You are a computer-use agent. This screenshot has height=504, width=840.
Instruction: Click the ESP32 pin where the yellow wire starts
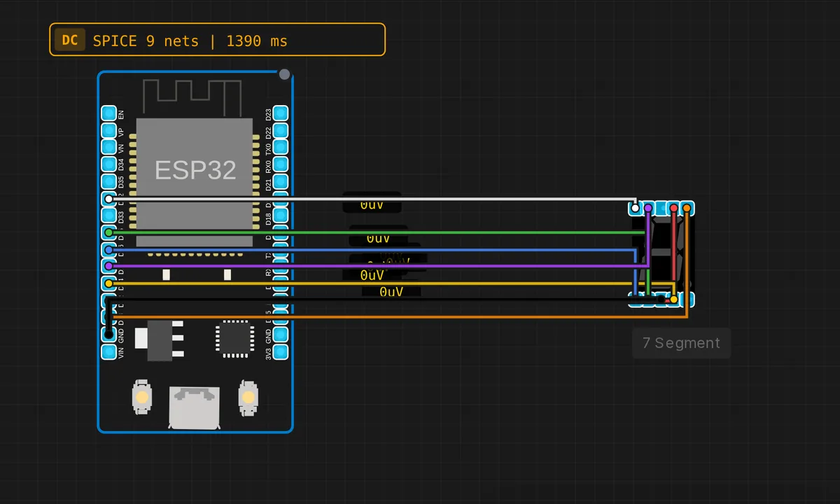click(108, 283)
